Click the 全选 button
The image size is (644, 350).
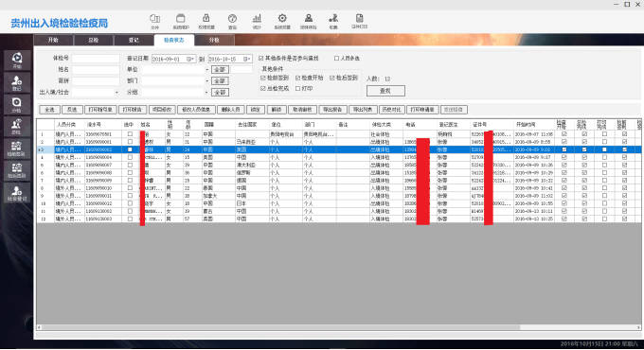49,110
